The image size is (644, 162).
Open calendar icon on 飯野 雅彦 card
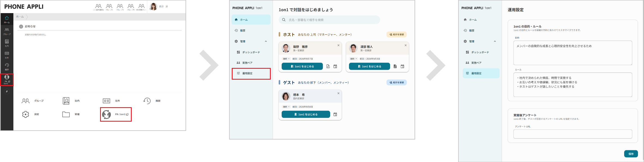[335, 66]
